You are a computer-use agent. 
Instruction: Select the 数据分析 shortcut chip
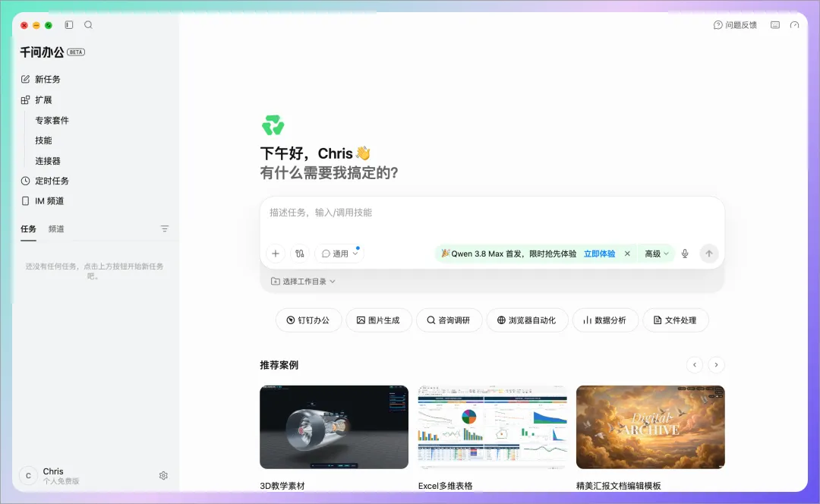[605, 320]
